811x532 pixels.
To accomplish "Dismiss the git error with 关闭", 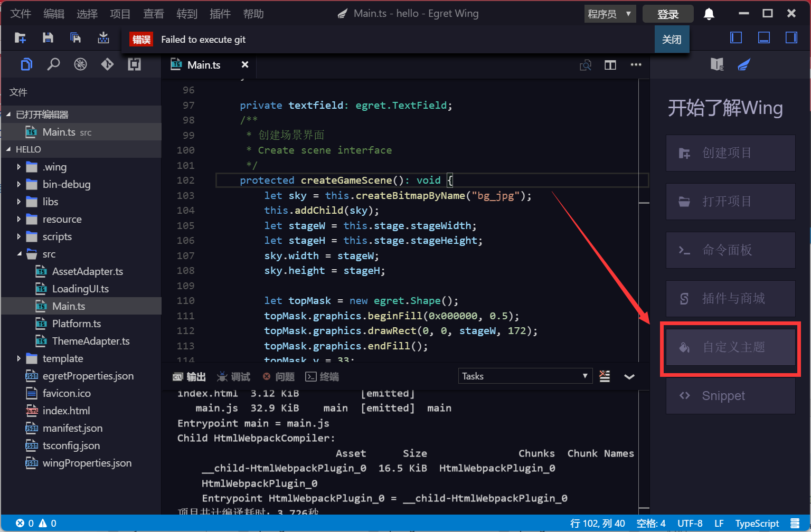I will (672, 39).
